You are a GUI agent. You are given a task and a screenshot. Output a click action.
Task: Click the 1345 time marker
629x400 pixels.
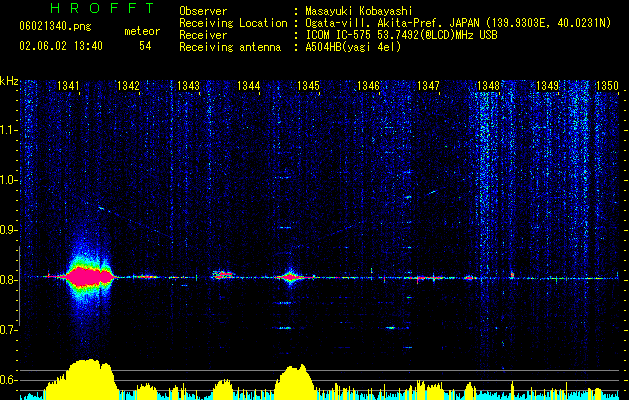pyautogui.click(x=308, y=86)
